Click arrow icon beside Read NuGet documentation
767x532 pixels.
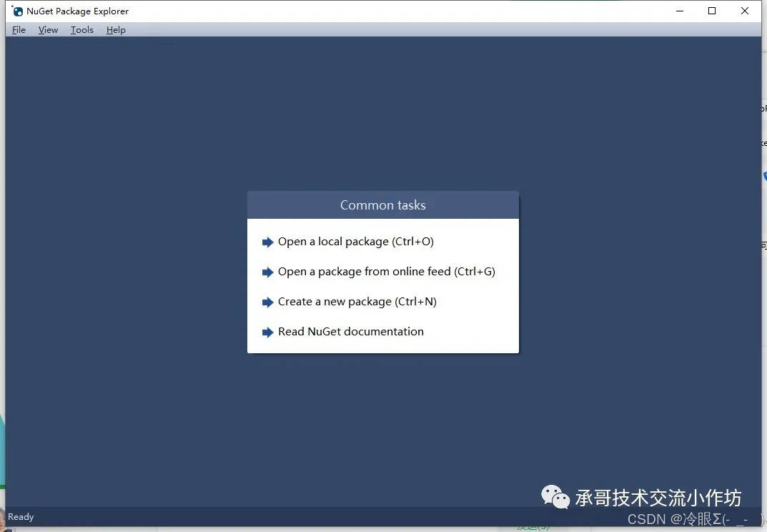click(x=267, y=332)
